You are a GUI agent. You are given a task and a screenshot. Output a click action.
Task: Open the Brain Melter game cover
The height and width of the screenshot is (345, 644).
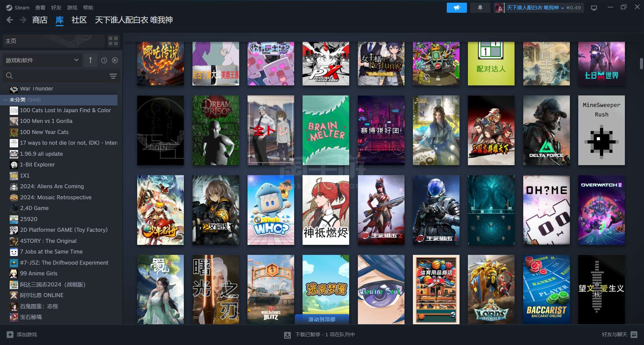point(326,130)
